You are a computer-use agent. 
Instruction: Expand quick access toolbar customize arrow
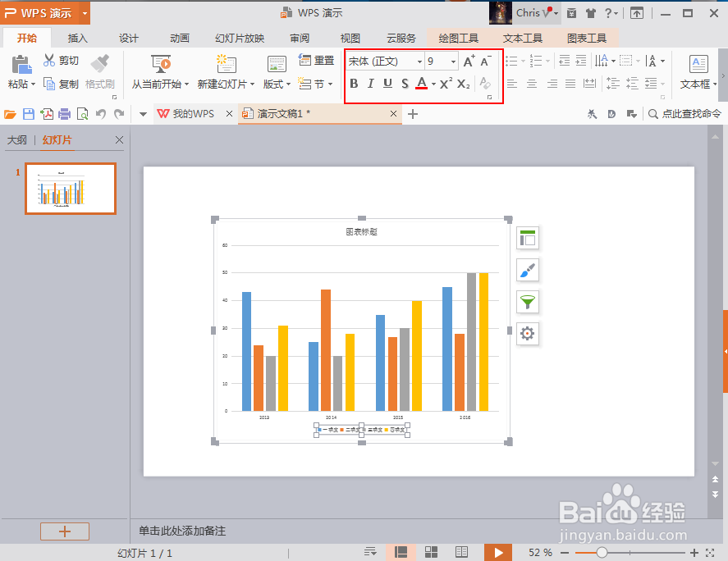[x=143, y=114]
